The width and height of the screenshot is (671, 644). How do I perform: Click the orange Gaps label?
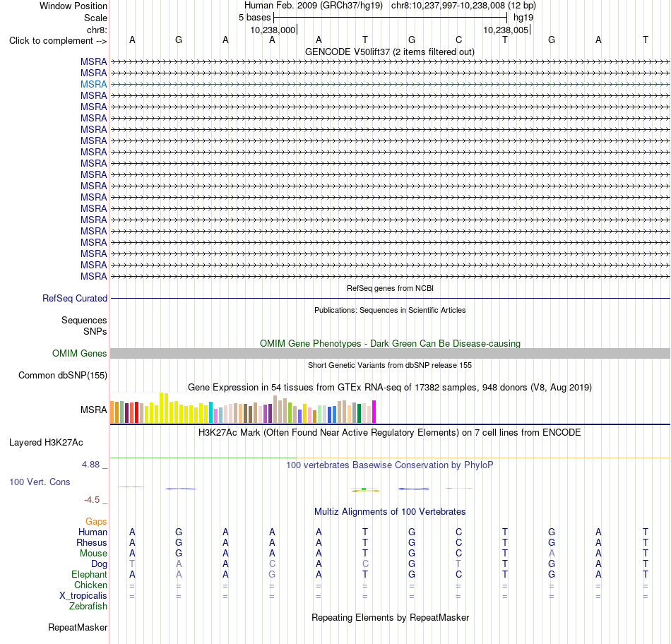[x=96, y=521]
